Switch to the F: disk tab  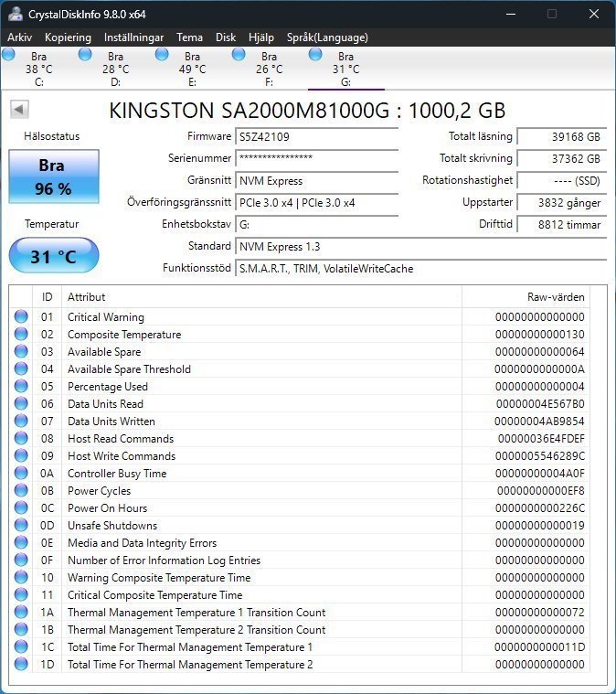pyautogui.click(x=269, y=69)
